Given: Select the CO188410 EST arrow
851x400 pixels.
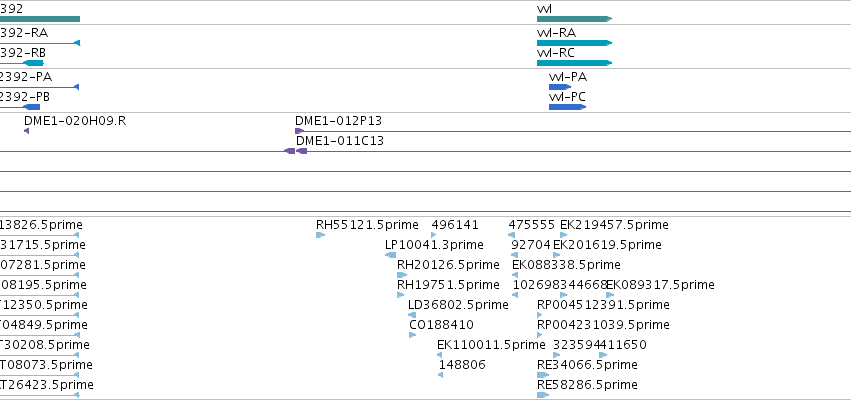Looking at the screenshot, I should (x=412, y=335).
